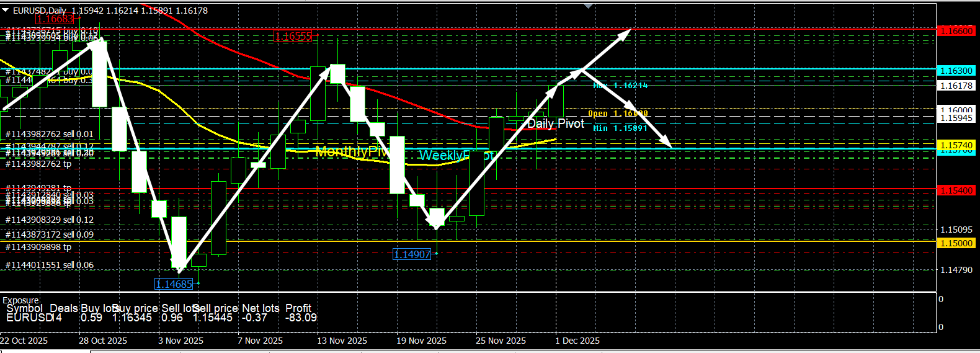Click the buy lots value 0.59
Viewport: 980px width, 353px height.
91,318
